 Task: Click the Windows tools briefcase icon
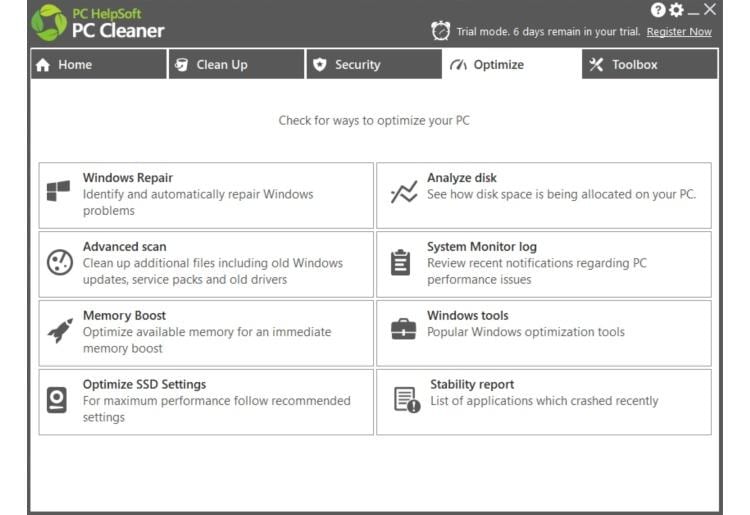[x=404, y=330]
